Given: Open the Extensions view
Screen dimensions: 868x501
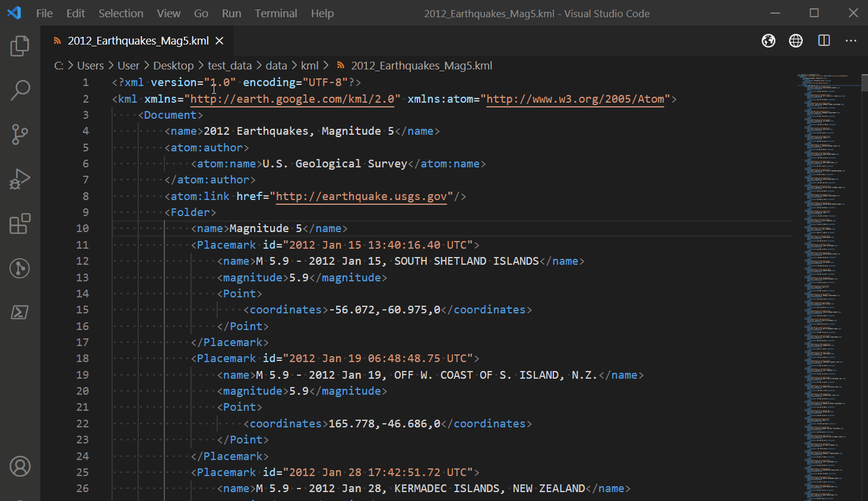Looking at the screenshot, I should [20, 224].
